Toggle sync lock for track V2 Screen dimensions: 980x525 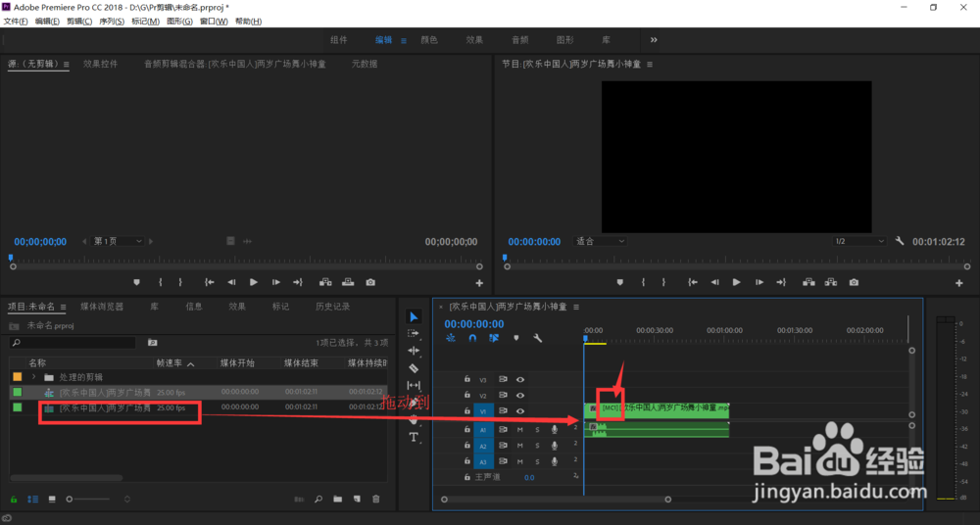[503, 395]
